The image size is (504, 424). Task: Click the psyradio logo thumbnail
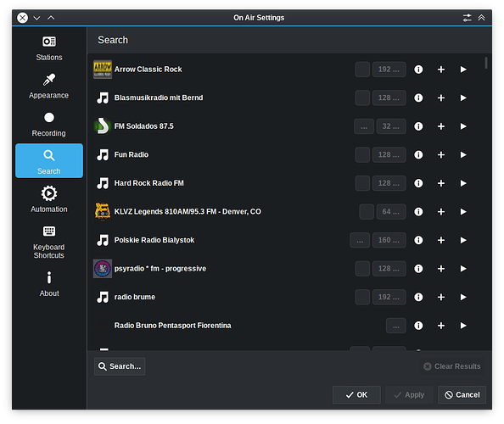pos(103,269)
